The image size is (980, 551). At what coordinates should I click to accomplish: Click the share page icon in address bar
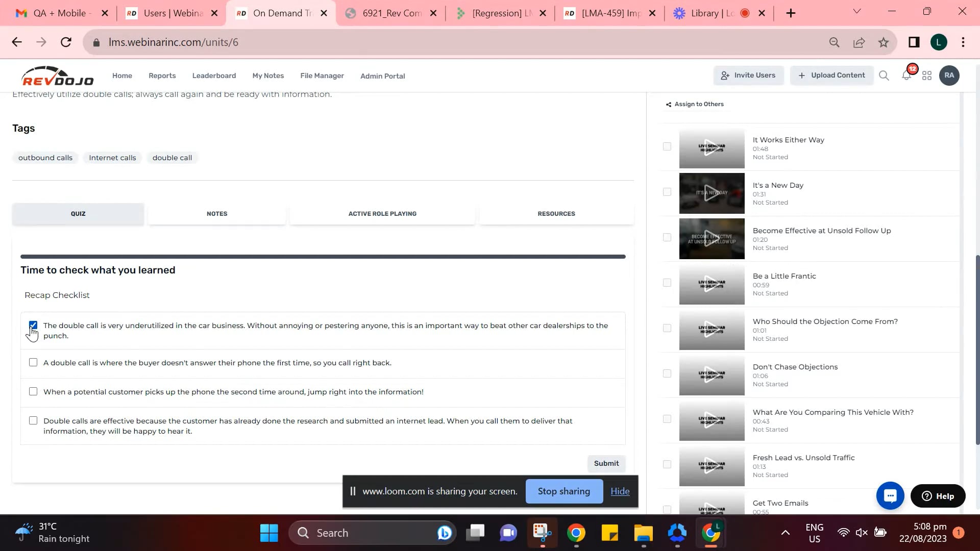(x=859, y=42)
